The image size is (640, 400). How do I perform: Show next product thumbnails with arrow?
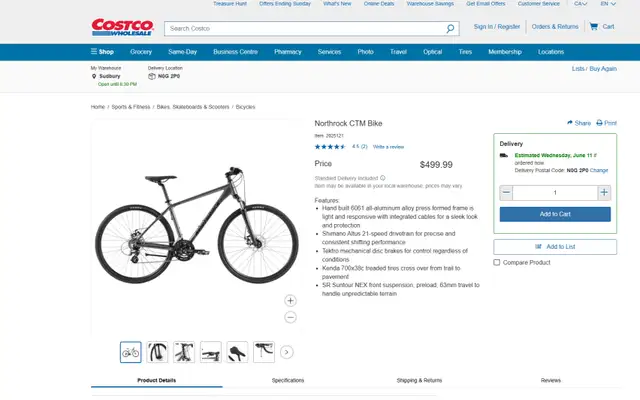pyautogui.click(x=287, y=352)
